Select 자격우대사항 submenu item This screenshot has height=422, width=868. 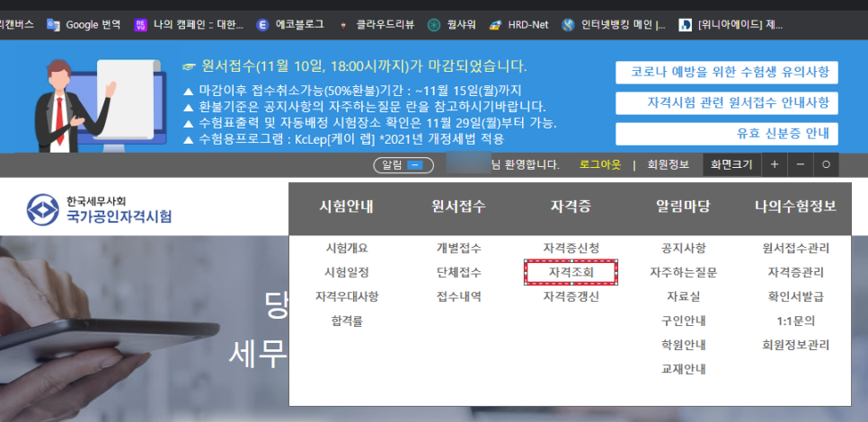347,296
